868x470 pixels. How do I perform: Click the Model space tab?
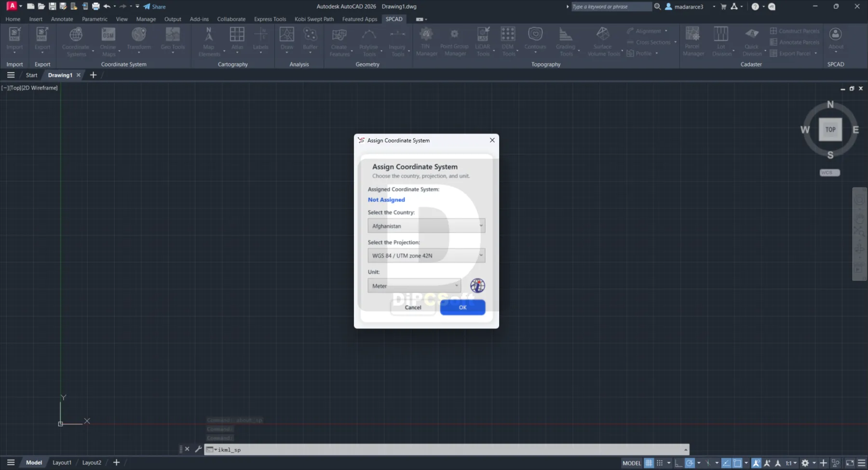(34, 463)
